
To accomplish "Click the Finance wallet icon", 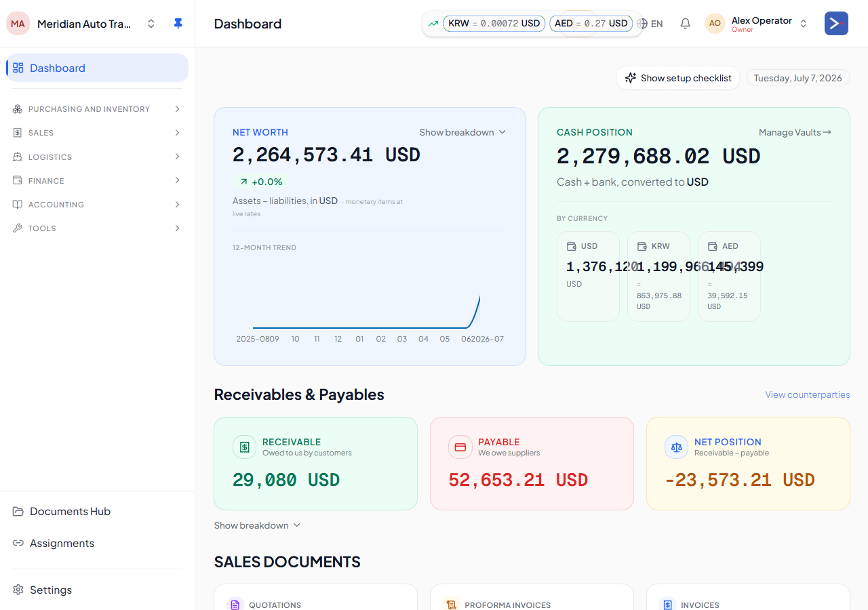I will click(x=18, y=180).
